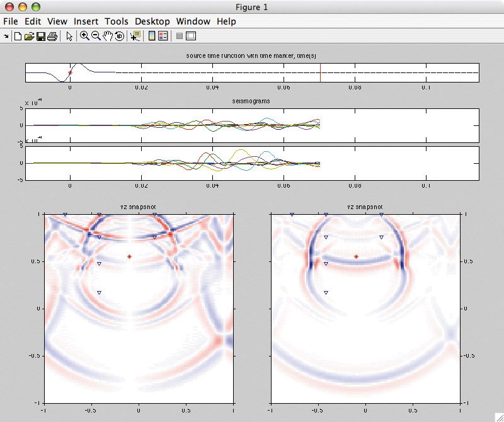Screen dimensions: 504x422
Task: Open the Tools menu
Action: [x=117, y=21]
